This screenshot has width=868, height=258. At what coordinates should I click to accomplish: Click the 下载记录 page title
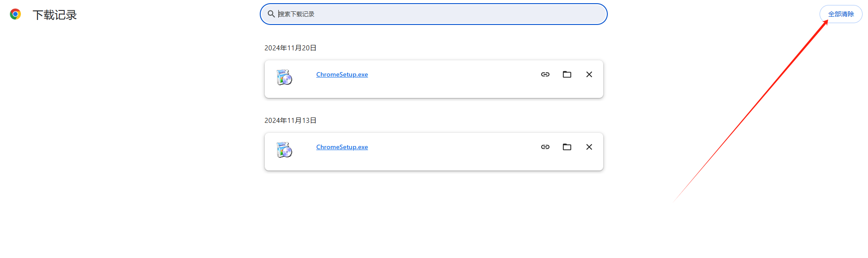pos(55,15)
